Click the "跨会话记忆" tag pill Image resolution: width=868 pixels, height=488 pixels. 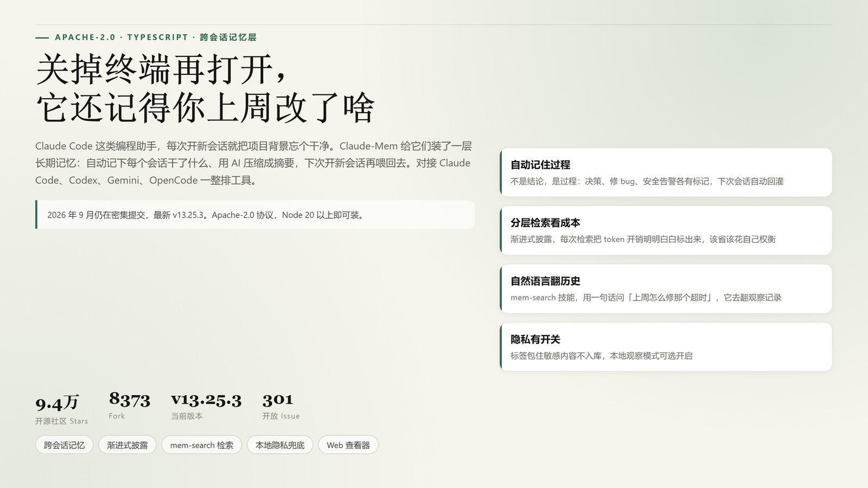pyautogui.click(x=64, y=445)
